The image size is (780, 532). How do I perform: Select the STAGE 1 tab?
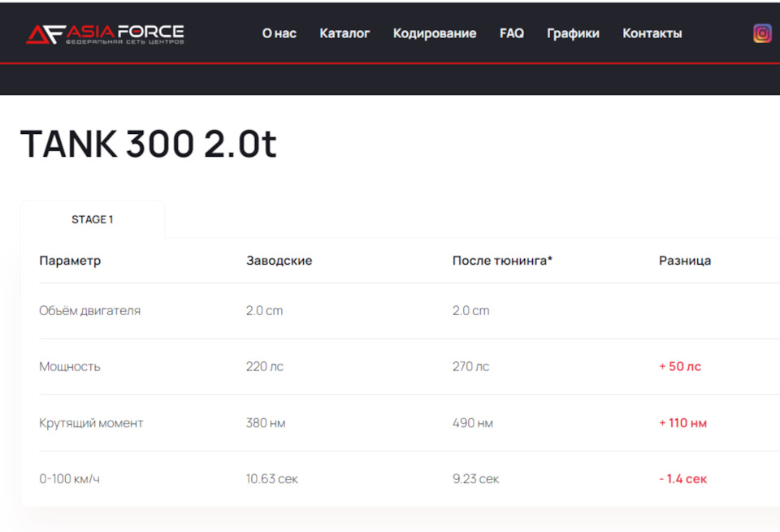click(x=93, y=219)
